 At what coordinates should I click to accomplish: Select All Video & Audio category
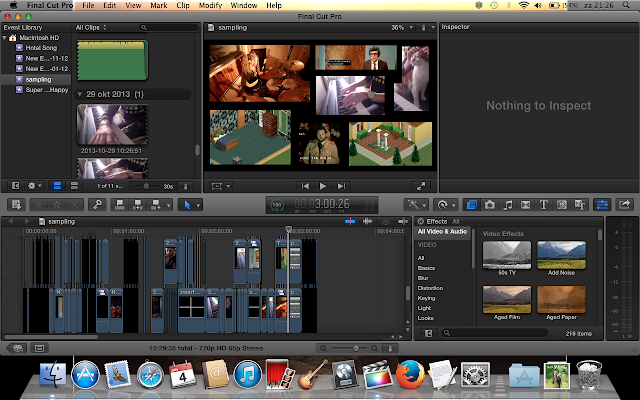click(x=442, y=231)
